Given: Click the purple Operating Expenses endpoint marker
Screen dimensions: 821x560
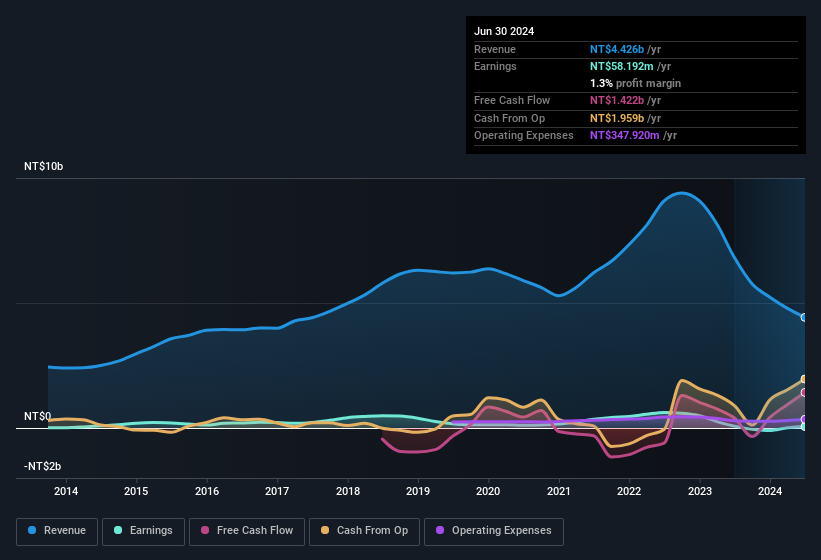Looking at the screenshot, I should pyautogui.click(x=804, y=419).
